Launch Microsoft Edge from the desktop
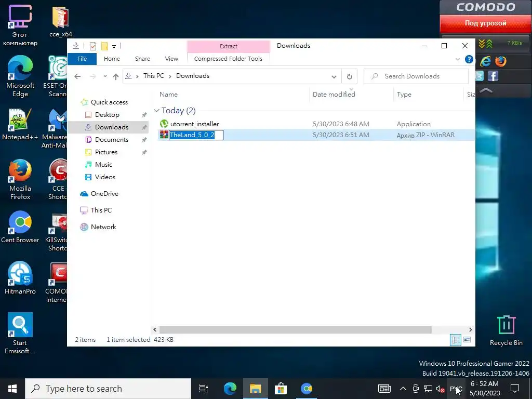532x399 pixels. [x=20, y=77]
